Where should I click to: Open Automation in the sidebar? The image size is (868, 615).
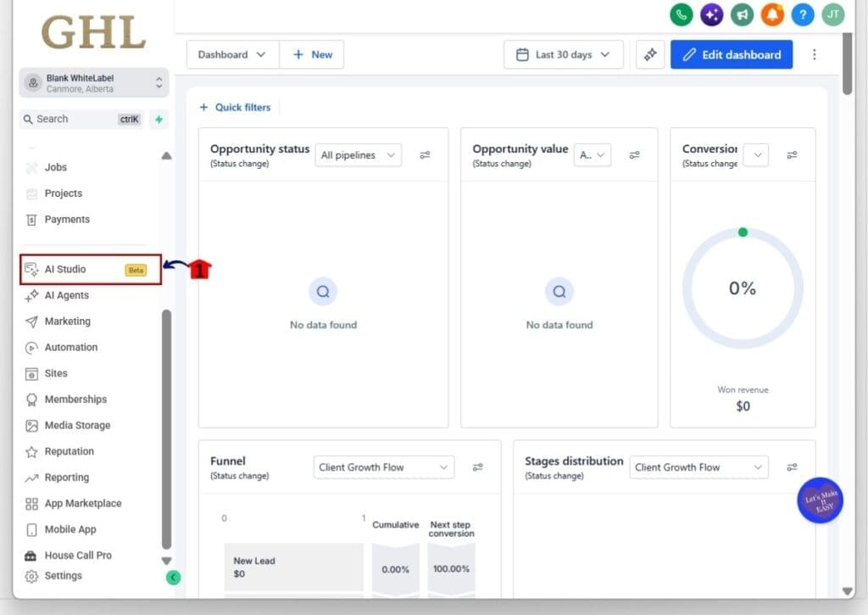(x=70, y=347)
